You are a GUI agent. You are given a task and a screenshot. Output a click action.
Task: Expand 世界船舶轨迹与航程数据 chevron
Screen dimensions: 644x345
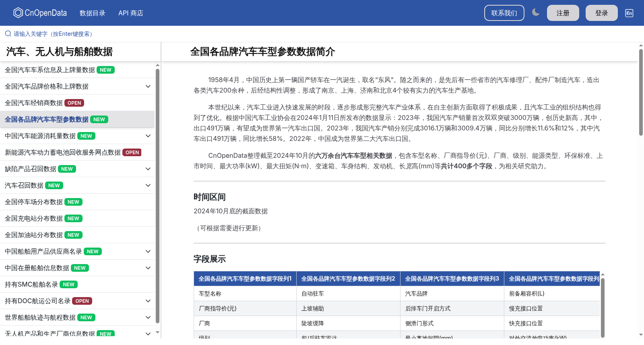pos(148,317)
